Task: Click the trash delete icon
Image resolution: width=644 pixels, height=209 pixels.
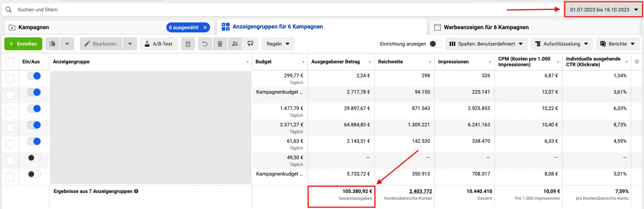Action: (x=220, y=44)
